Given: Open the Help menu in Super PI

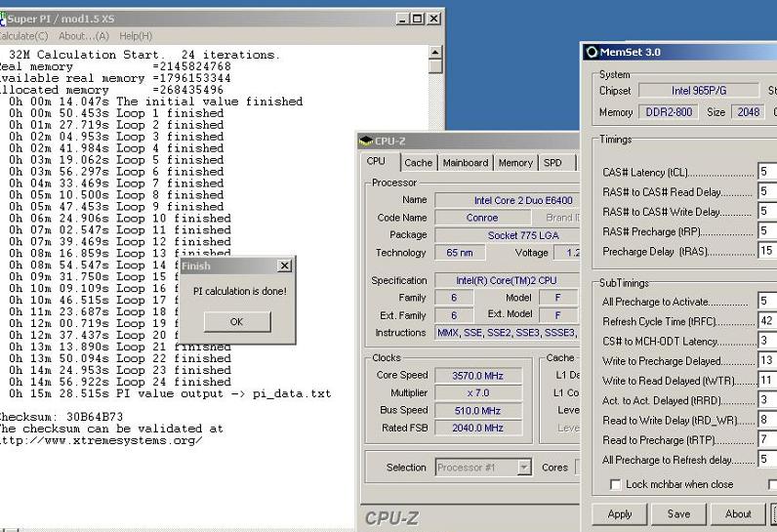Looking at the screenshot, I should [x=136, y=36].
